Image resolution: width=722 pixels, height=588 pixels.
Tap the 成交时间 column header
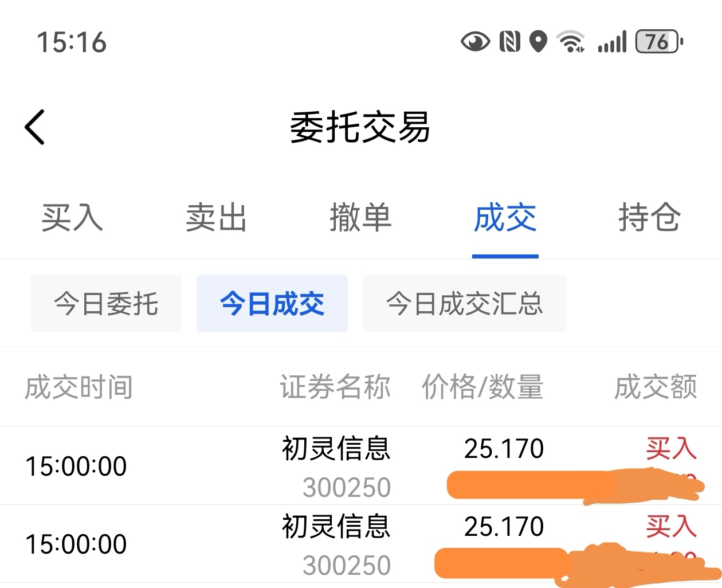pyautogui.click(x=79, y=387)
